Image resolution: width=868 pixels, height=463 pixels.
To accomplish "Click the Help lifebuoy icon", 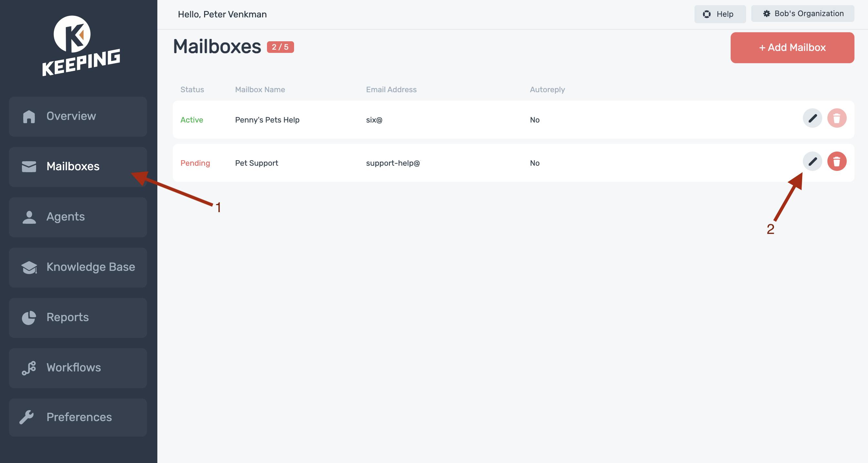I will [706, 14].
